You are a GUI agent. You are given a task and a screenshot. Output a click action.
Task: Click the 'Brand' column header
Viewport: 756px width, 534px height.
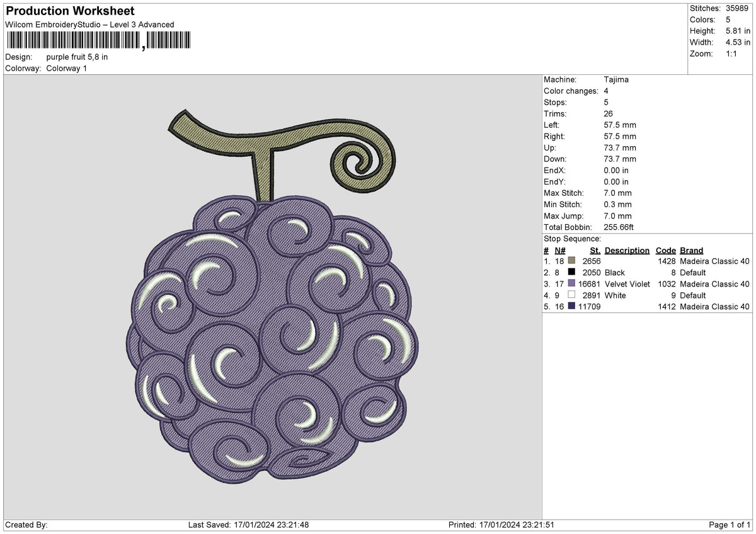click(x=692, y=250)
